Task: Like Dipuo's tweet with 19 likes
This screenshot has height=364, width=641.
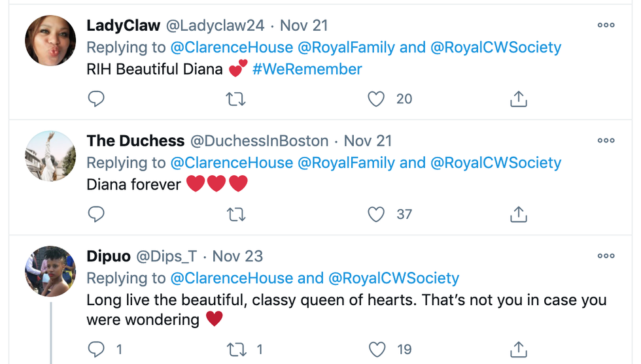Action: pos(377,350)
